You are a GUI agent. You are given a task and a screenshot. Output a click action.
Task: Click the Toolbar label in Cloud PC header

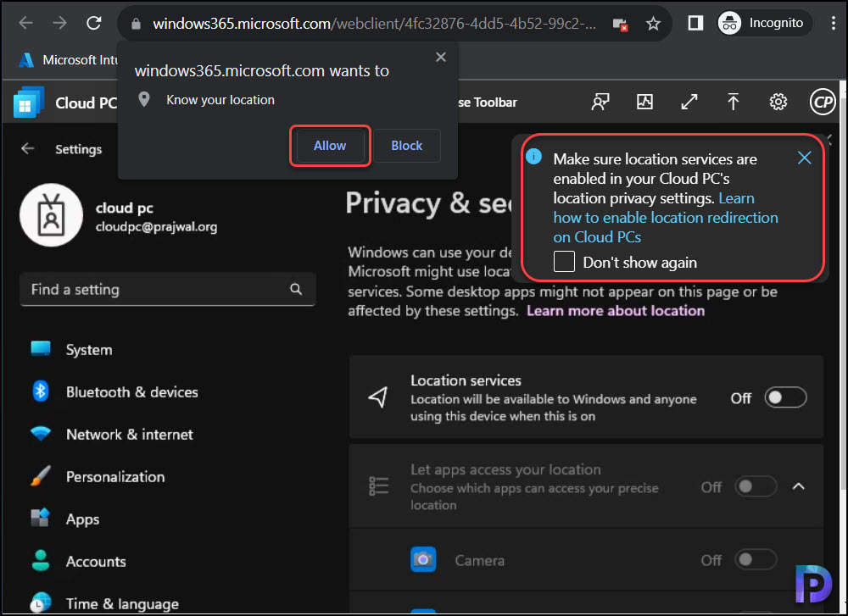coord(495,103)
